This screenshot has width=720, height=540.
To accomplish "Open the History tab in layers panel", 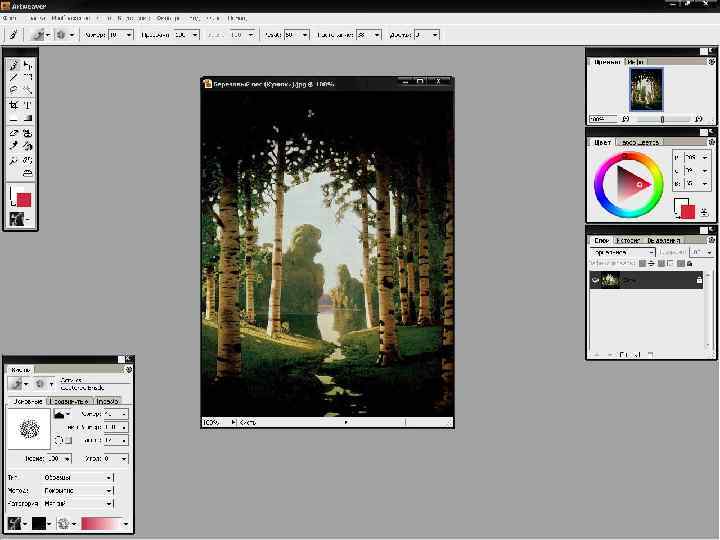I will 628,240.
